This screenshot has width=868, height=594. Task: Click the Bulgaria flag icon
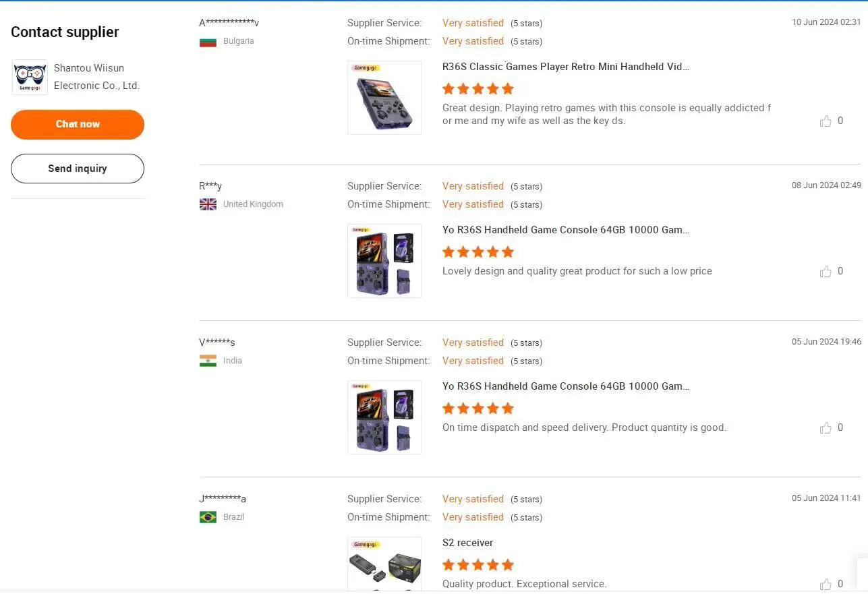[208, 42]
